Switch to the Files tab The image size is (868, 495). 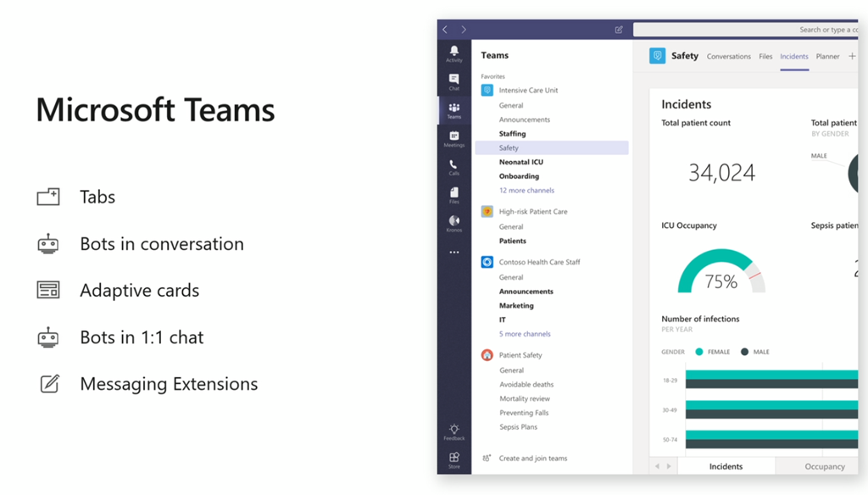(765, 57)
